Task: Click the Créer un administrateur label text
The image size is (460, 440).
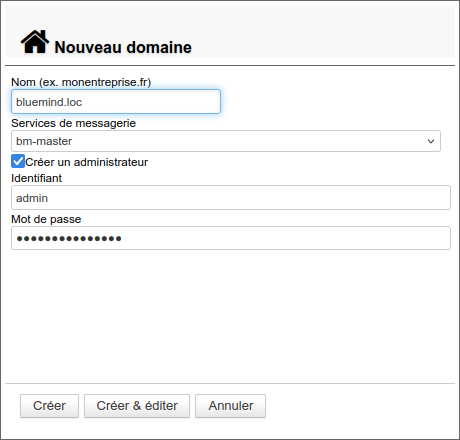Action: pyautogui.click(x=86, y=162)
